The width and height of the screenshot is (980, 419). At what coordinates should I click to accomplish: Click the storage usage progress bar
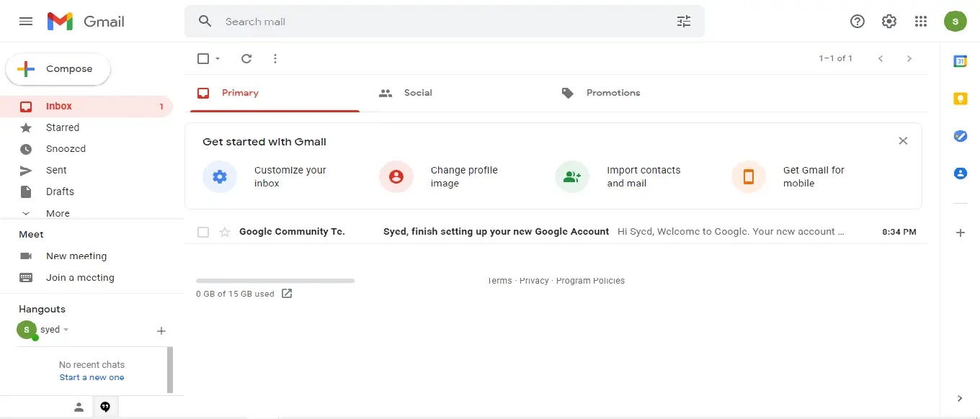pyautogui.click(x=275, y=281)
